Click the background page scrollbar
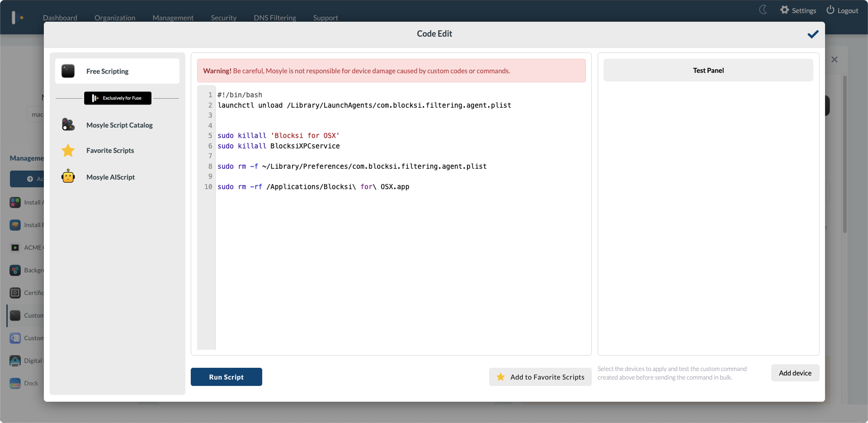Image resolution: width=868 pixels, height=423 pixels. [x=844, y=154]
